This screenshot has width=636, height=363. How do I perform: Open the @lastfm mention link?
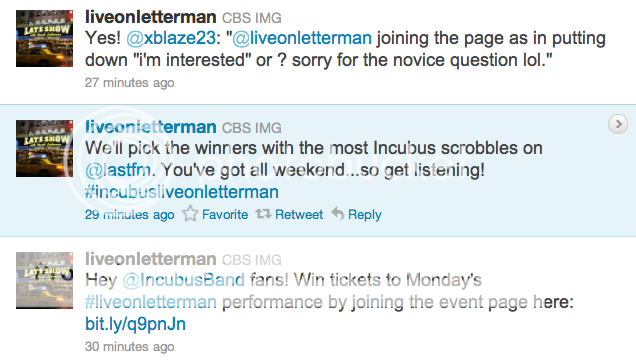click(118, 170)
